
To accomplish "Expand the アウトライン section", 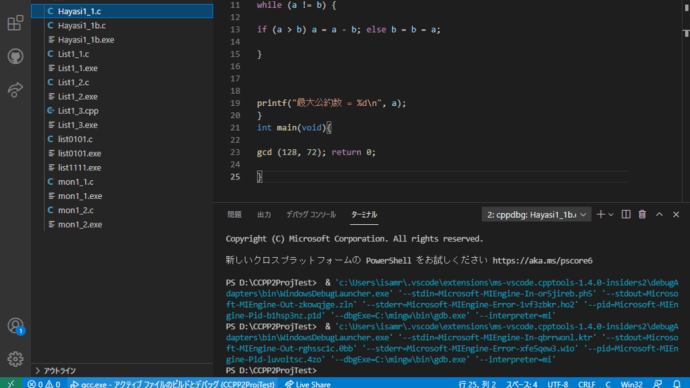I will 122,370.
